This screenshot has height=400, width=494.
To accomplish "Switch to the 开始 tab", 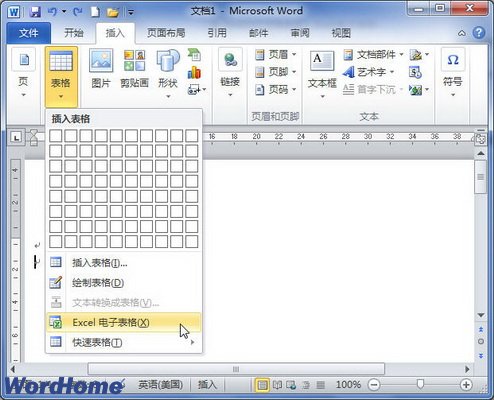I will (74, 33).
